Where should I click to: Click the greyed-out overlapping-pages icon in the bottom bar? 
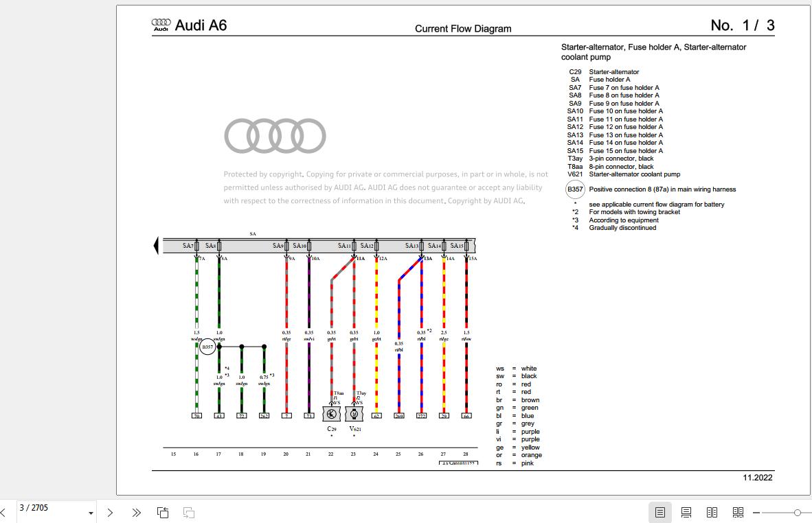click(x=188, y=513)
